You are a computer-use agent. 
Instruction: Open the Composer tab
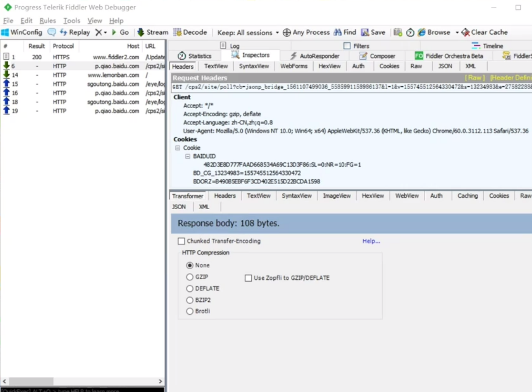click(377, 56)
